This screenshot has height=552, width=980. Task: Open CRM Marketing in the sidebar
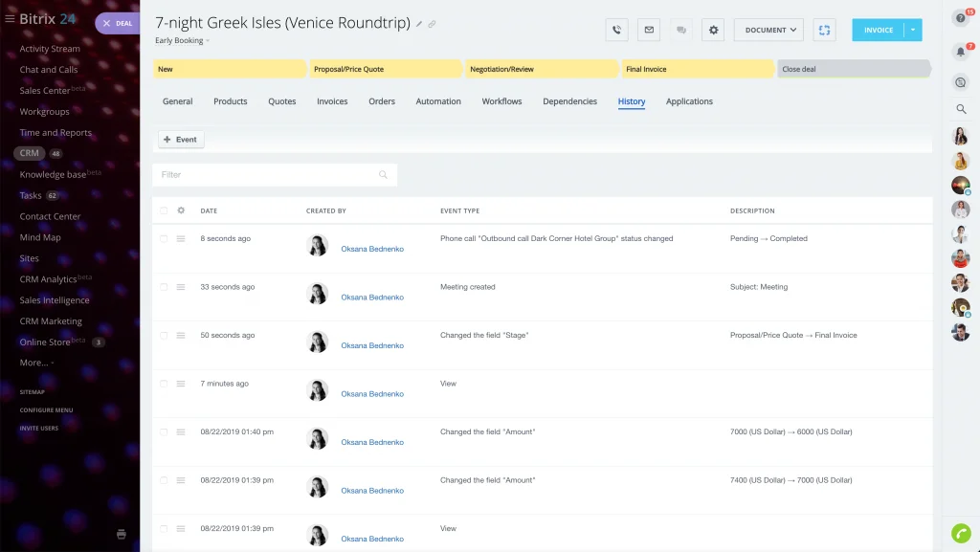(51, 321)
